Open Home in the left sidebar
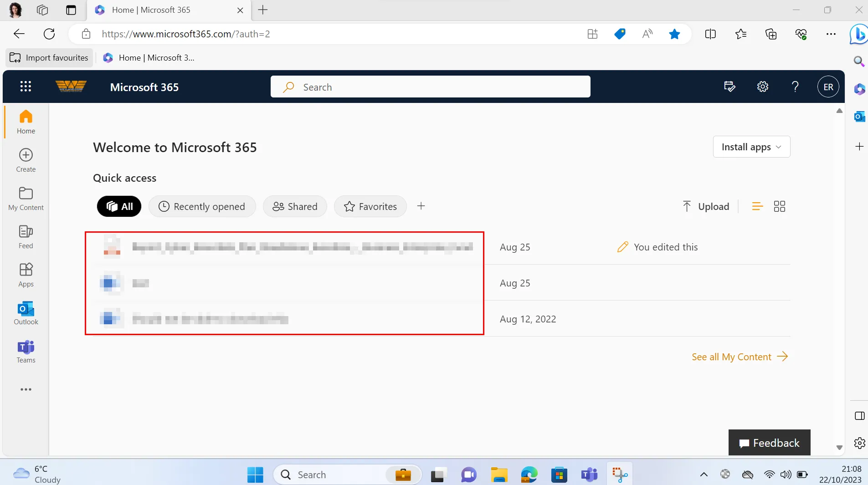The height and width of the screenshot is (485, 868). [x=26, y=122]
